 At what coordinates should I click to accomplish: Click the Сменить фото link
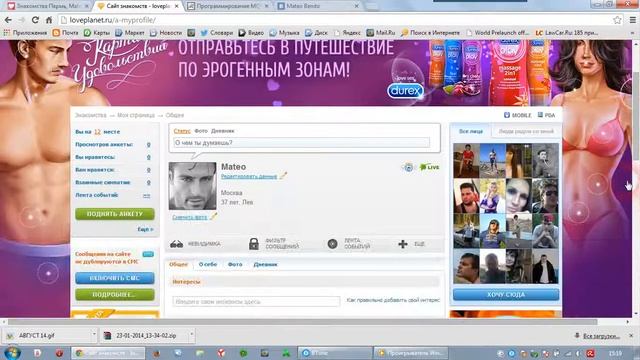click(x=190, y=217)
